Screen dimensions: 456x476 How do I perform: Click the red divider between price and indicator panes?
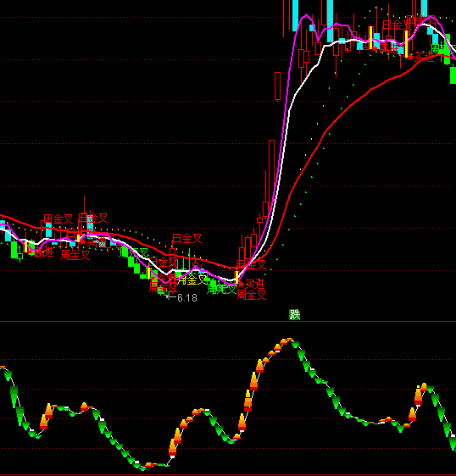pos(228,321)
